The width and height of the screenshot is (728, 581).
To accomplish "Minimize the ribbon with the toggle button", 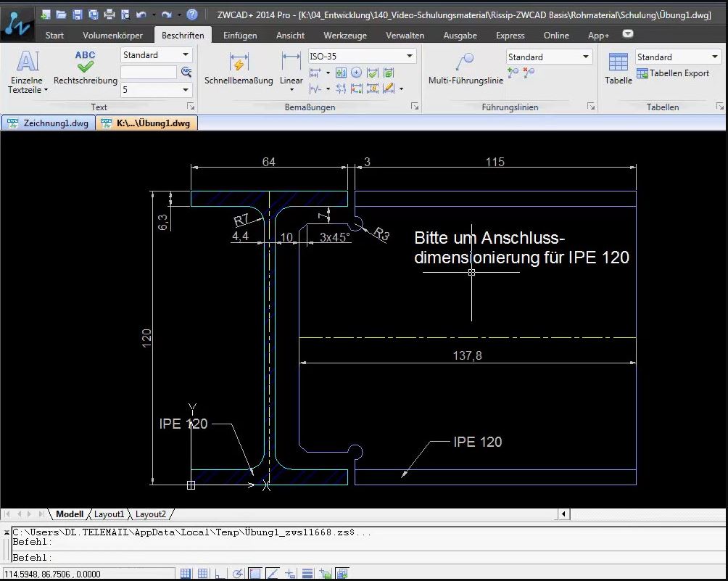I will pos(628,34).
